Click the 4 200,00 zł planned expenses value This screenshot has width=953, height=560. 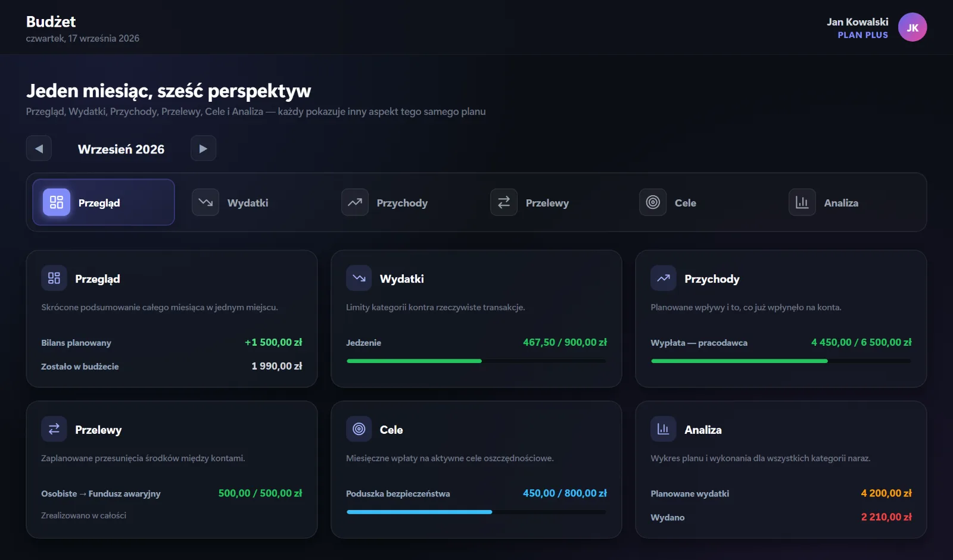pos(886,493)
